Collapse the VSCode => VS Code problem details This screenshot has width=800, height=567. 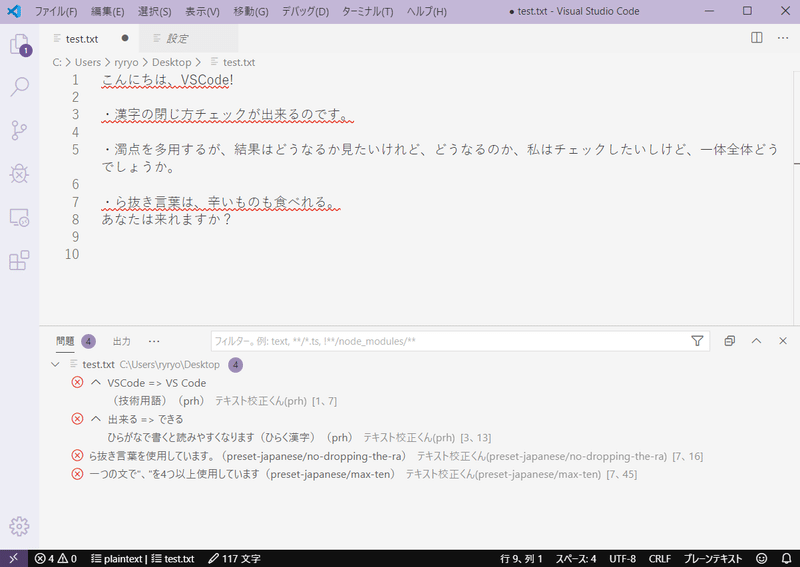coord(95,382)
